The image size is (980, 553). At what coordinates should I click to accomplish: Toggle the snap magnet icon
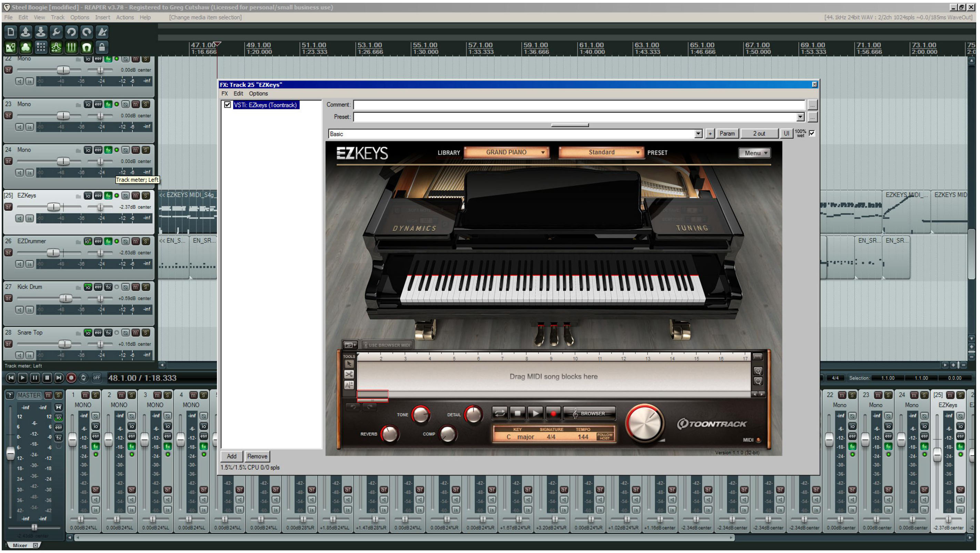click(x=86, y=47)
